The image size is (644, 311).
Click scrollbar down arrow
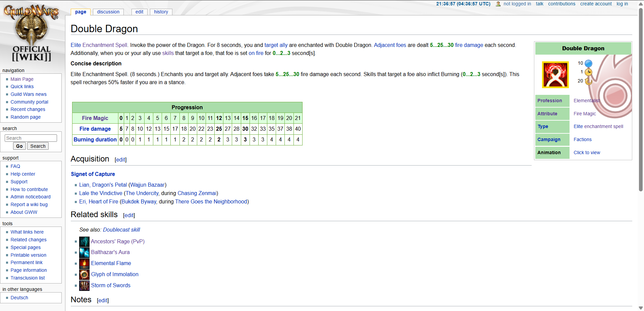coord(641,308)
